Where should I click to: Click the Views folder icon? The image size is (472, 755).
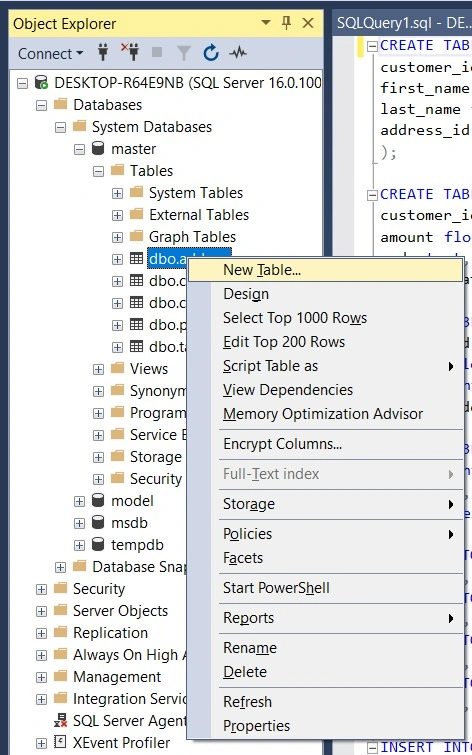[118, 368]
